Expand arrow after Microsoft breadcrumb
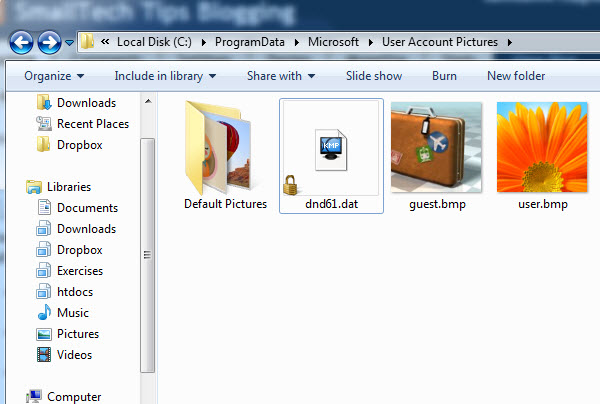Image resolution: width=600 pixels, height=404 pixels. click(x=370, y=42)
